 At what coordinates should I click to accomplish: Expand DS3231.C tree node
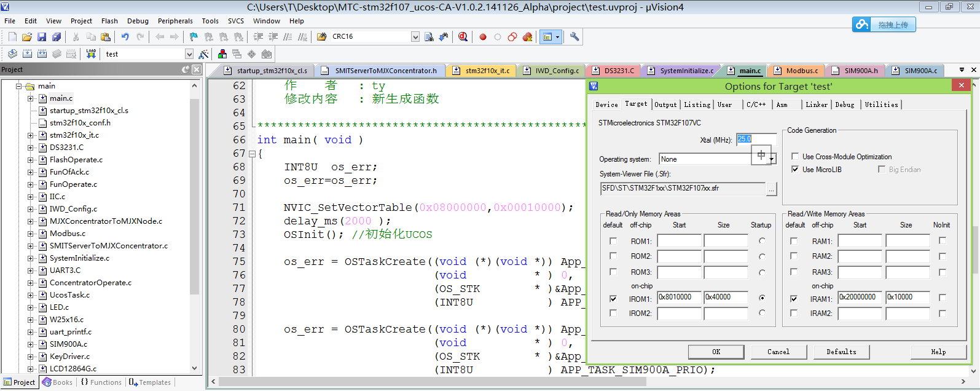(30, 148)
